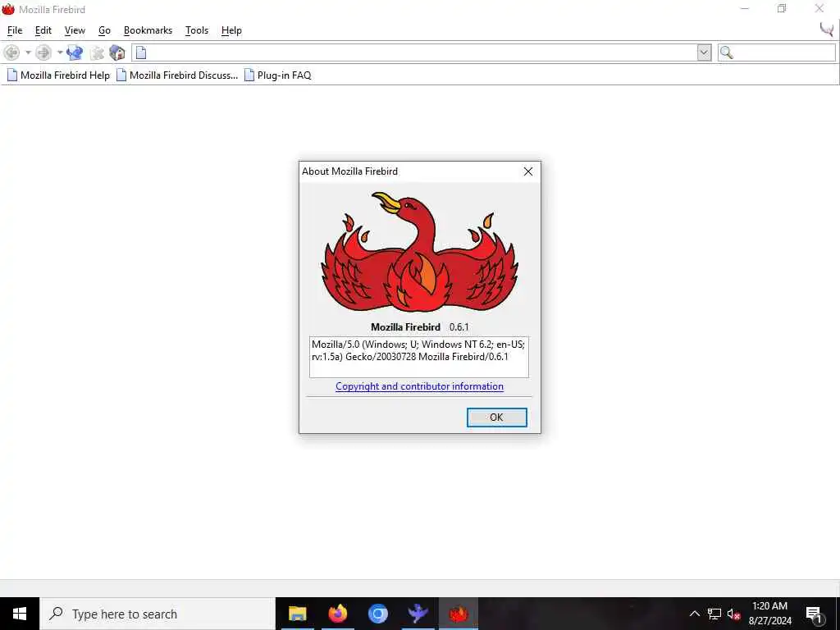This screenshot has width=840, height=630.
Task: Open the Help menu
Action: [x=231, y=30]
